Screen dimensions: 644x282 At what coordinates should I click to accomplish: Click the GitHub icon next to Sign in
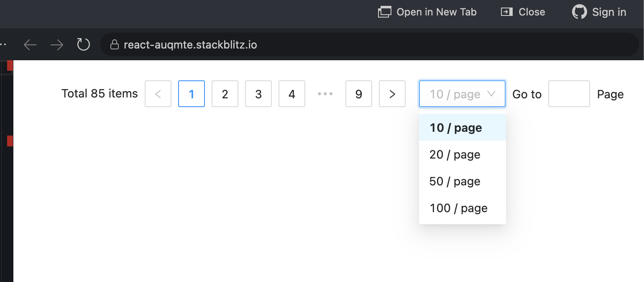[x=580, y=12]
